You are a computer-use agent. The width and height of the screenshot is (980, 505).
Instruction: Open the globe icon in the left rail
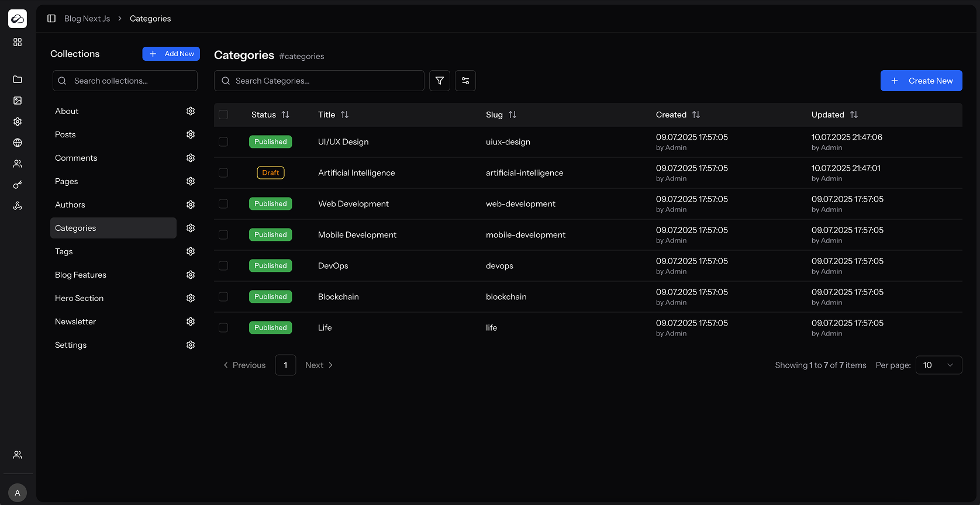coord(18,143)
